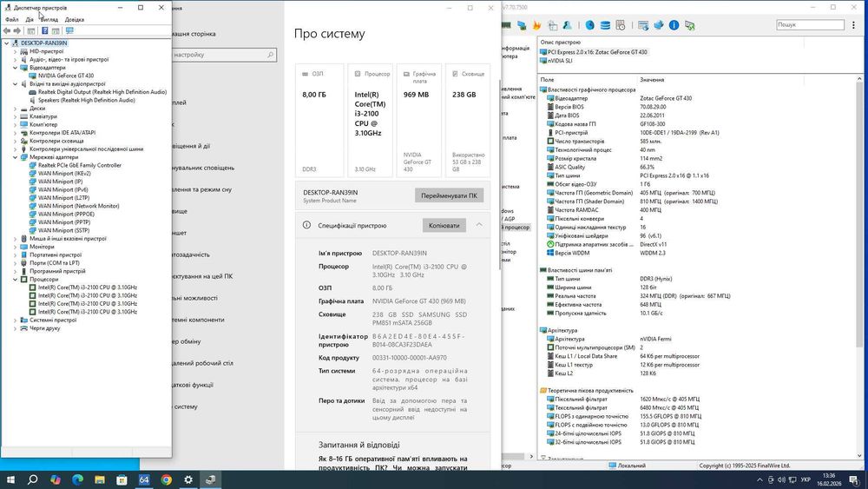The image size is (868, 489).
Task: Collapse the device specifications section chevron
Action: point(479,225)
